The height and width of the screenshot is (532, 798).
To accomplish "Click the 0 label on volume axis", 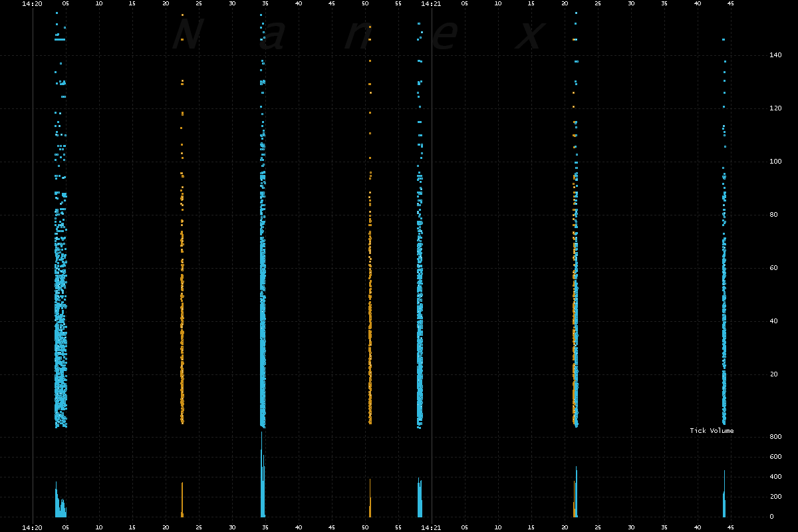I will [771, 517].
